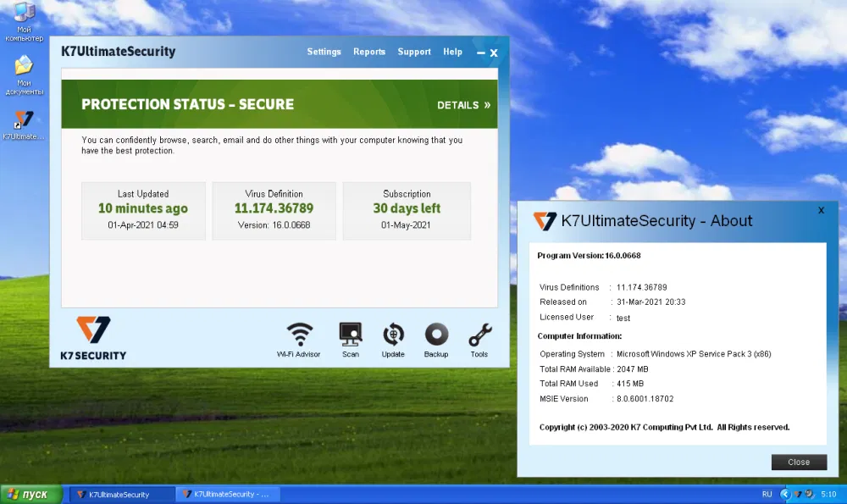
Task: Open My Computer desktop icon
Action: [x=24, y=22]
